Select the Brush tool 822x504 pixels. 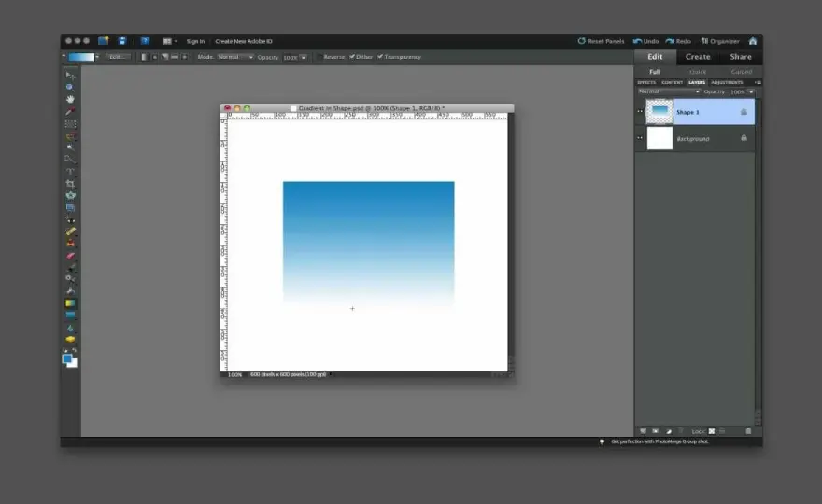point(70,267)
